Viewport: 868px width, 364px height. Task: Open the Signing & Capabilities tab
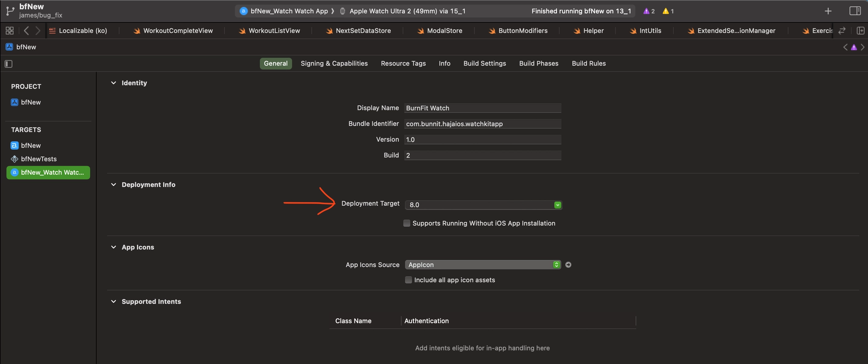point(334,63)
